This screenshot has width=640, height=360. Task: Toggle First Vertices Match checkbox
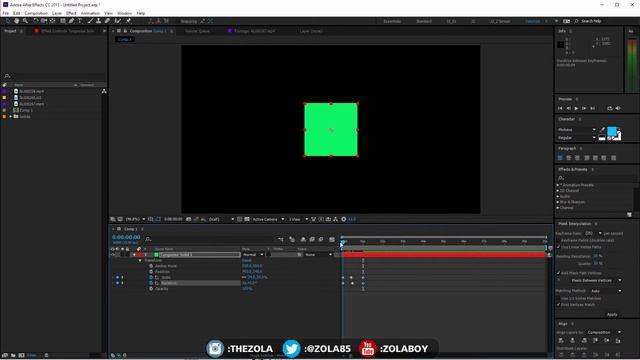558,304
